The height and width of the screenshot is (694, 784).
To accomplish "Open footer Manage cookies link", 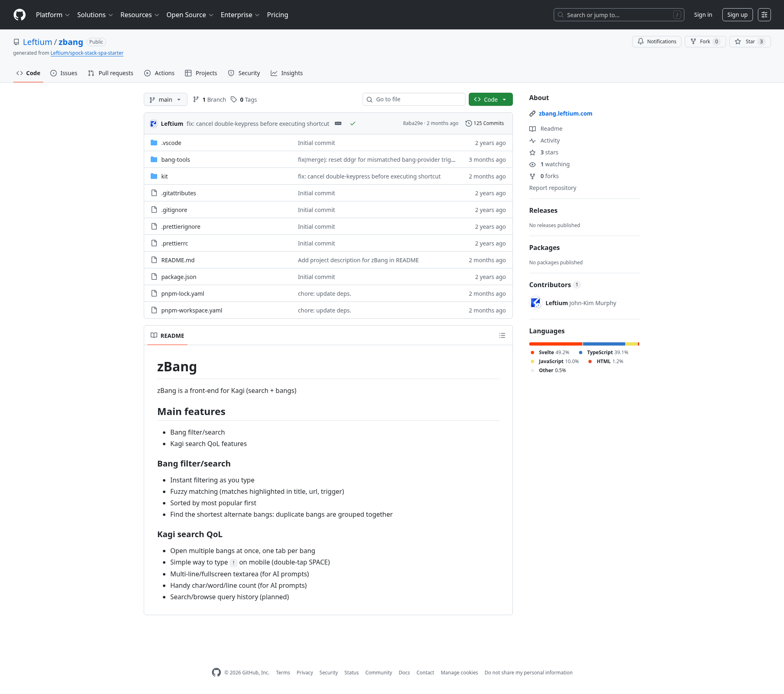I will point(459,673).
